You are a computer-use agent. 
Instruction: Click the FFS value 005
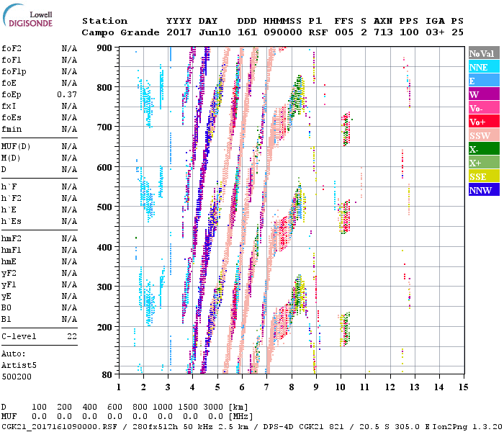(x=344, y=32)
